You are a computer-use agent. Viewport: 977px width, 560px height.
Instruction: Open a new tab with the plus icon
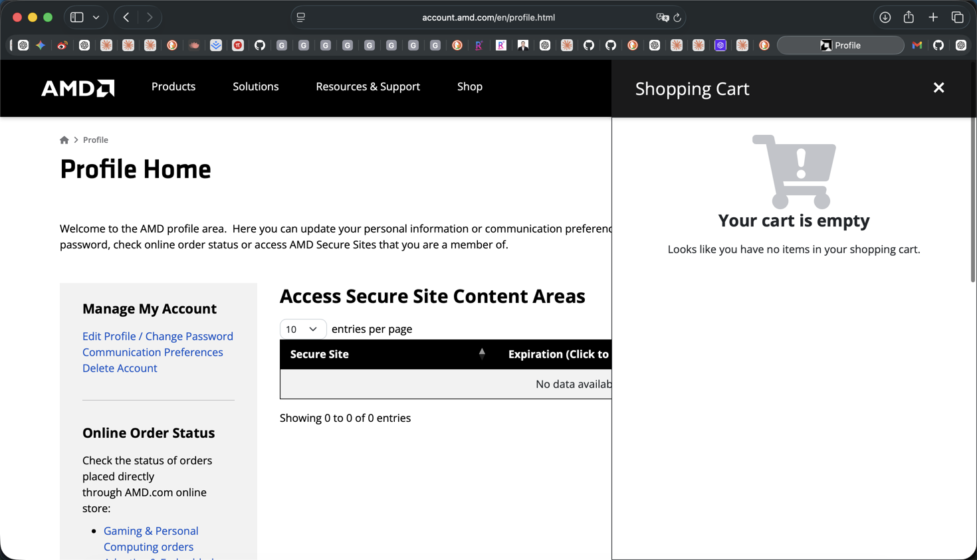point(933,17)
